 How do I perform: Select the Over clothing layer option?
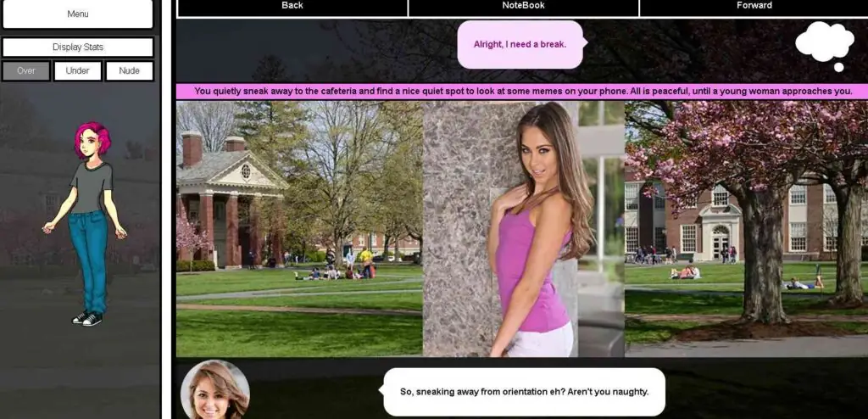[x=26, y=71]
